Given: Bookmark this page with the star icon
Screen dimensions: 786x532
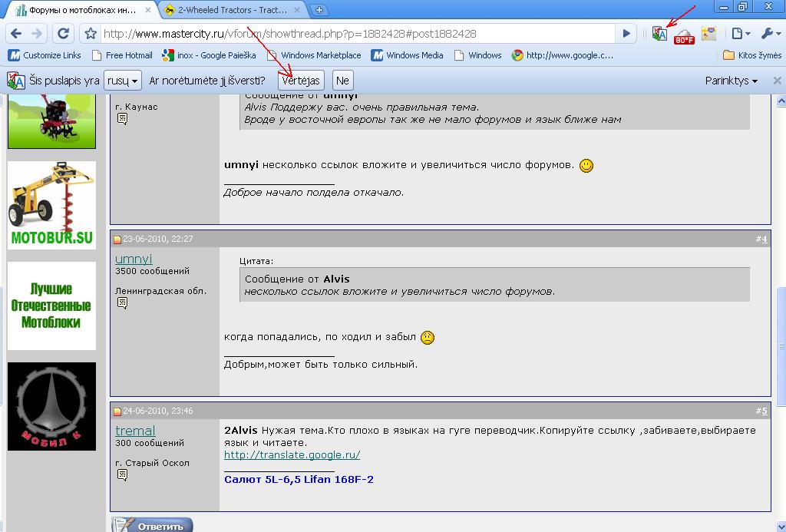Looking at the screenshot, I should [x=91, y=34].
